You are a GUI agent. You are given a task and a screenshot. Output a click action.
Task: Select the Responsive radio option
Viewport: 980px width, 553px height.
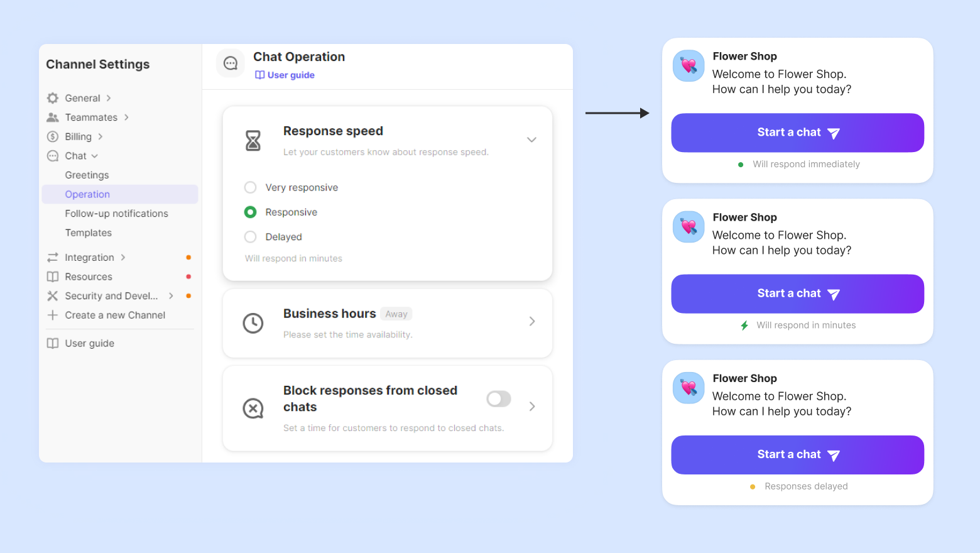point(251,212)
